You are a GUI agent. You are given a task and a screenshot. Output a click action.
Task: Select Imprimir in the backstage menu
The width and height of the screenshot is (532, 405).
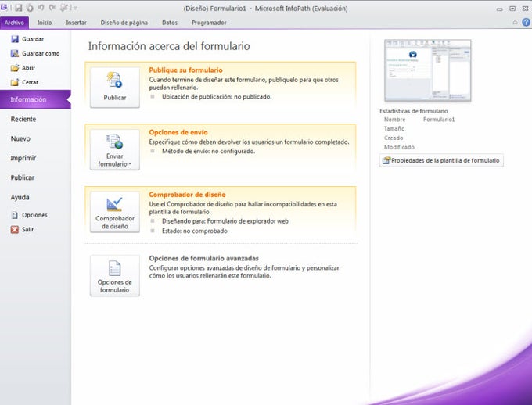tap(23, 158)
